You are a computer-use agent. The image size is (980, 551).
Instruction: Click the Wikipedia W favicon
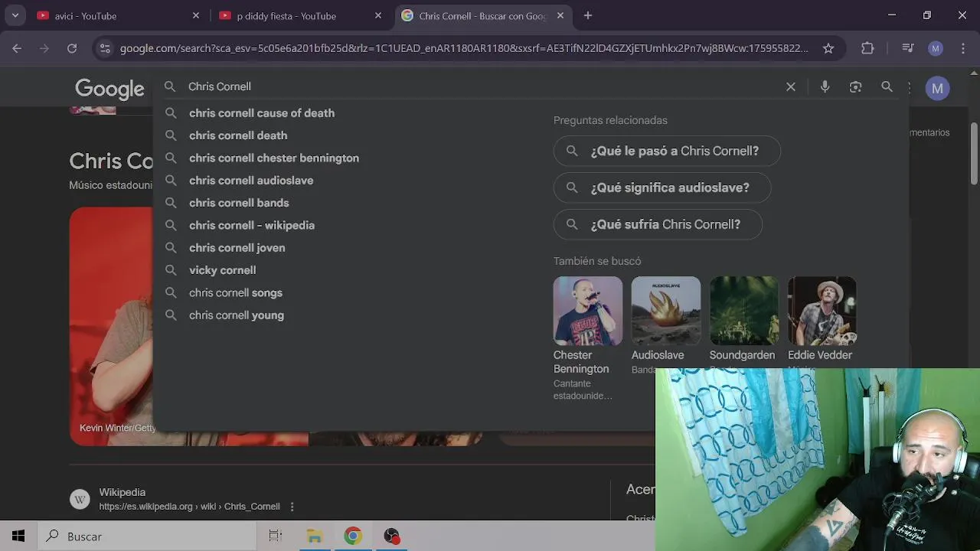(80, 500)
